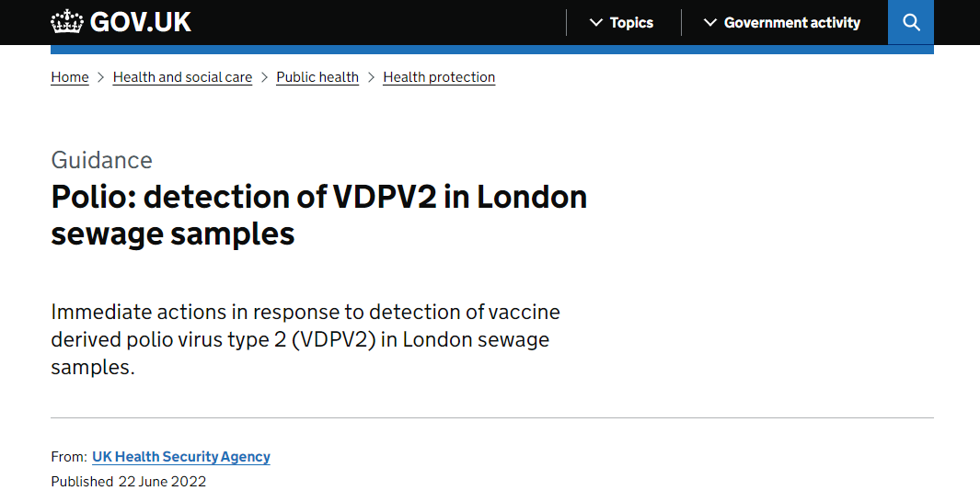The height and width of the screenshot is (502, 980).
Task: Open the UK Health Security Agency link
Action: 181,456
